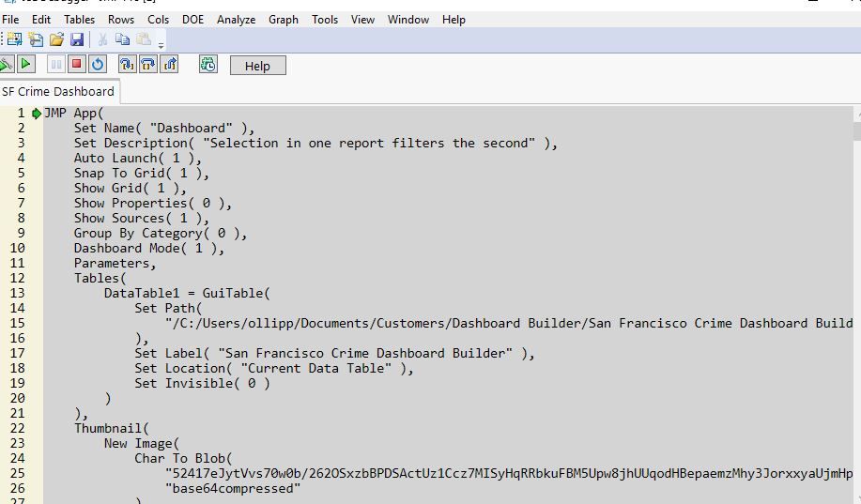Click the 'Thumbnail(' line
Image resolution: width=861 pixels, height=504 pixels.
(x=112, y=428)
